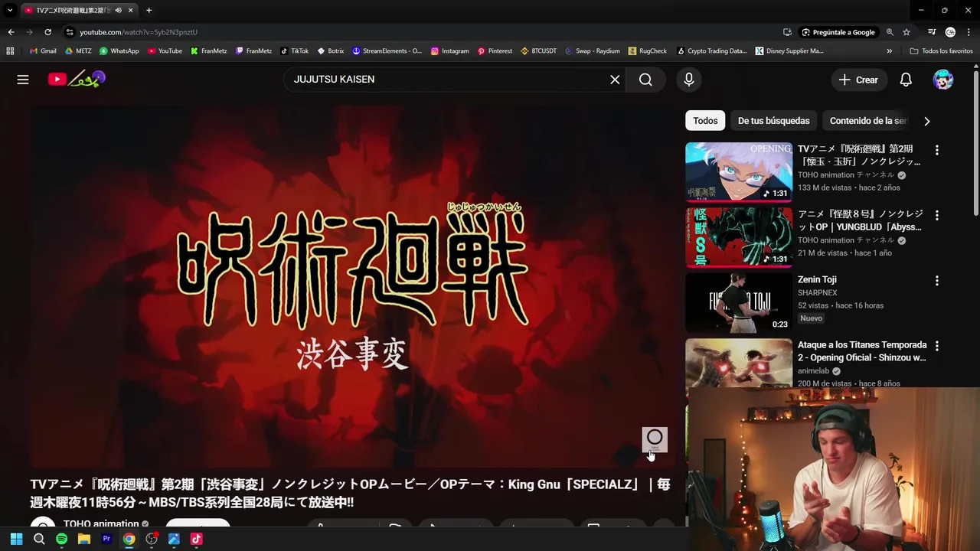980x551 pixels.
Task: Close the current YouTube tab
Action: point(131,10)
